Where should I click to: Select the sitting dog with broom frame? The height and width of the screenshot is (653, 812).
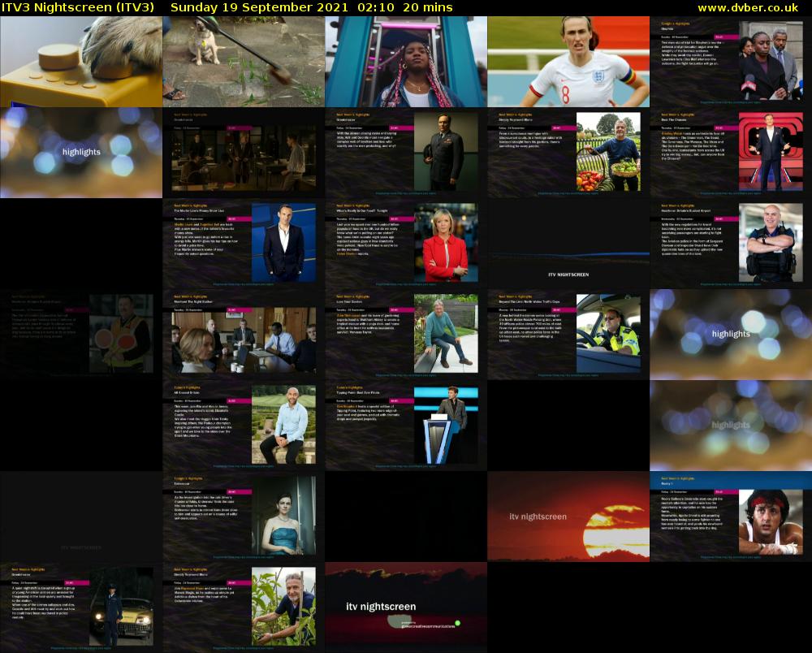244,62
